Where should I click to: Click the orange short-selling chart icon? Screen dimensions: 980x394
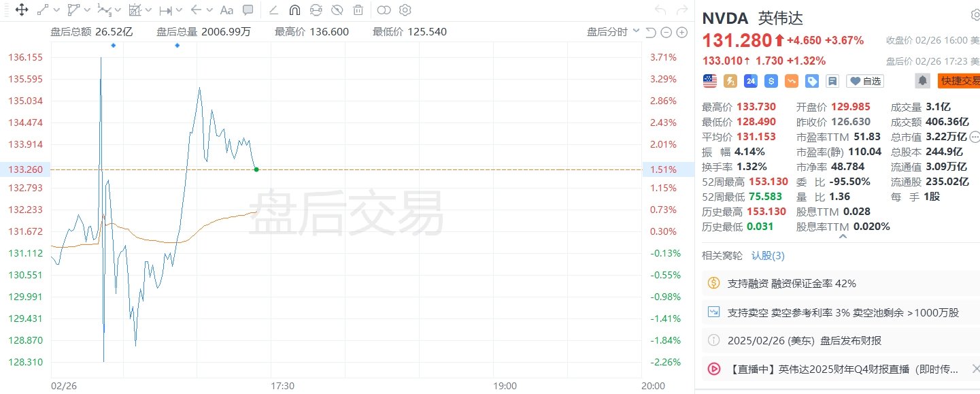tap(792, 81)
